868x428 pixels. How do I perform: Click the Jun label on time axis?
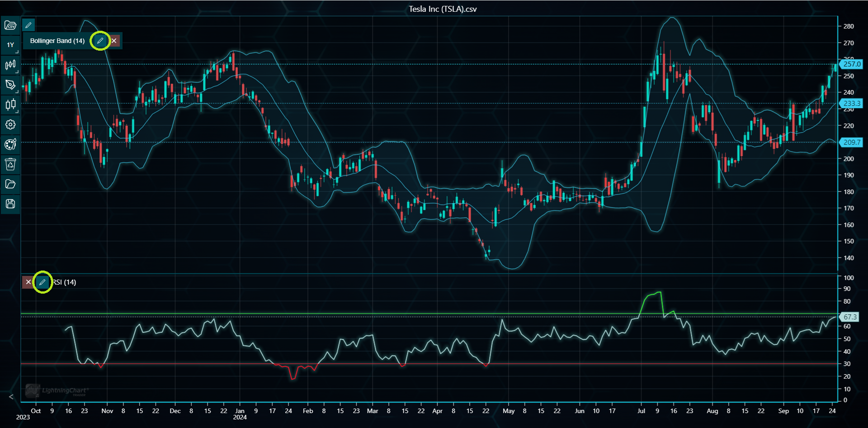[580, 411]
